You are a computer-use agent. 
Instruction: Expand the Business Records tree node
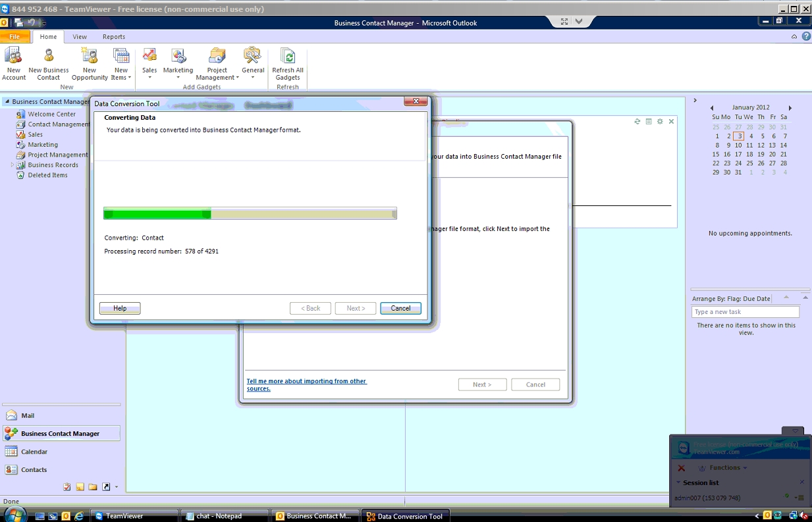pyautogui.click(x=13, y=165)
